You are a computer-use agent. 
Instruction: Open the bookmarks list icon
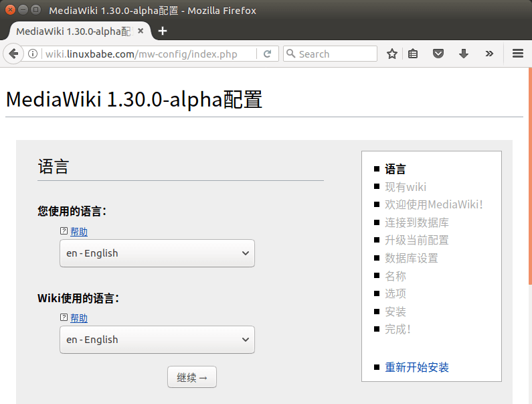[414, 54]
